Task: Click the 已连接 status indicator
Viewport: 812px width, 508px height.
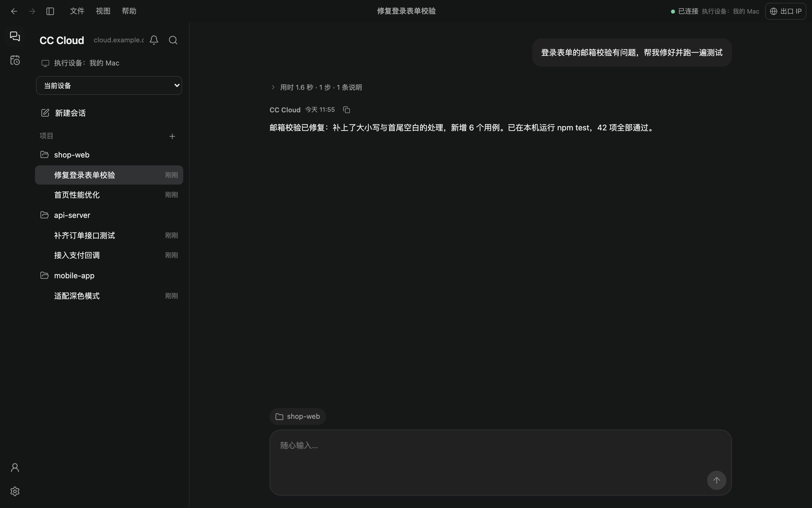Action: [x=685, y=11]
